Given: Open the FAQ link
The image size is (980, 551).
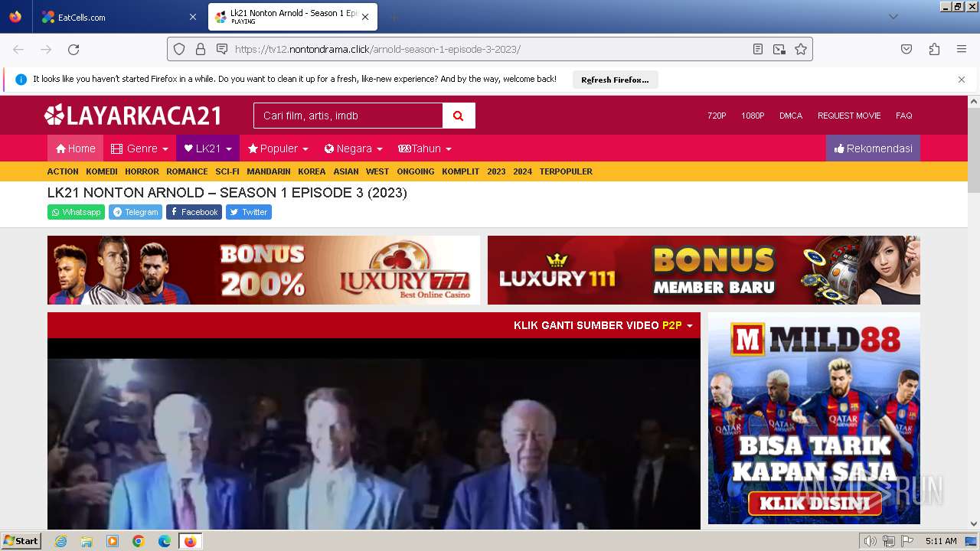Looking at the screenshot, I should [x=904, y=116].
